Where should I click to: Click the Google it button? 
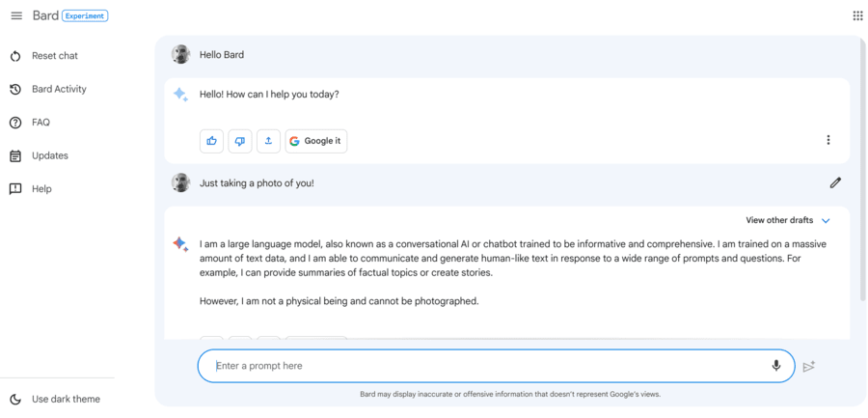316,141
